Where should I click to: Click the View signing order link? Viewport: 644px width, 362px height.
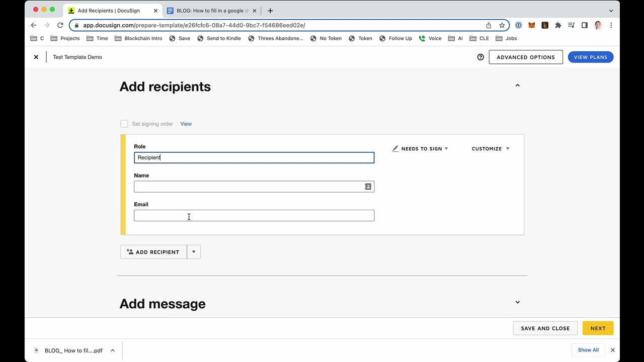click(x=186, y=124)
